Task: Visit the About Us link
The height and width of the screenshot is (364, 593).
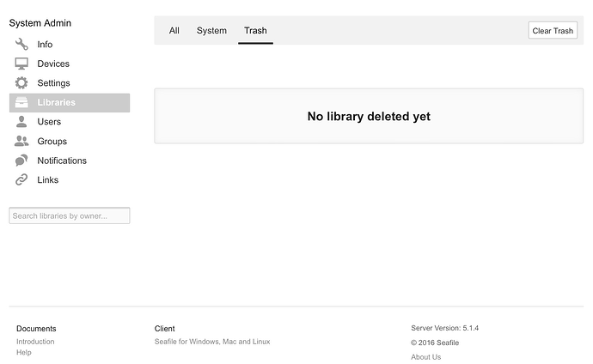Action: tap(425, 357)
